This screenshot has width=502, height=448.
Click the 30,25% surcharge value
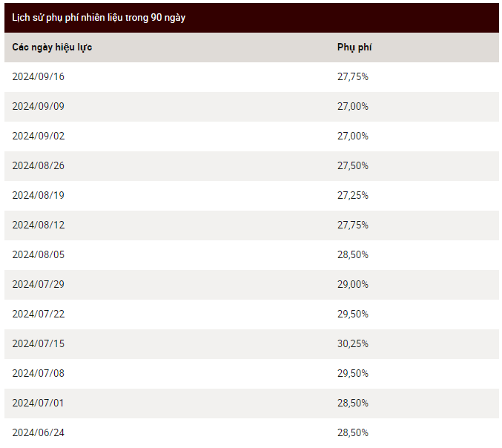pyautogui.click(x=352, y=344)
